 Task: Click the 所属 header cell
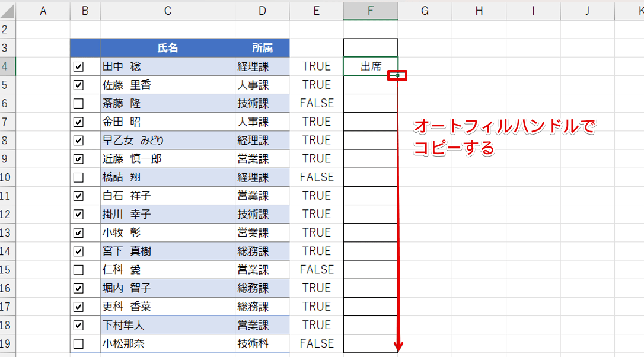[x=262, y=48]
